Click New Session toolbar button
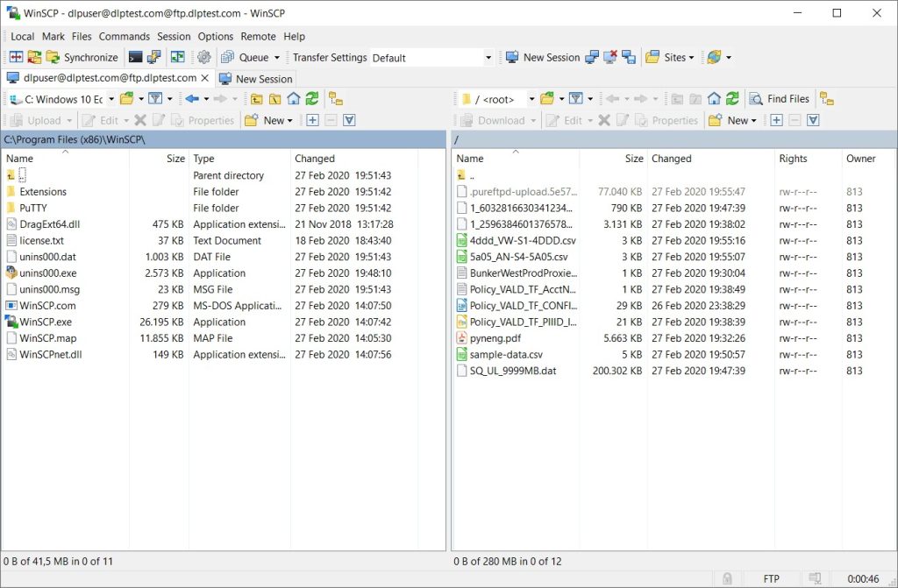The image size is (898, 588). click(x=544, y=57)
